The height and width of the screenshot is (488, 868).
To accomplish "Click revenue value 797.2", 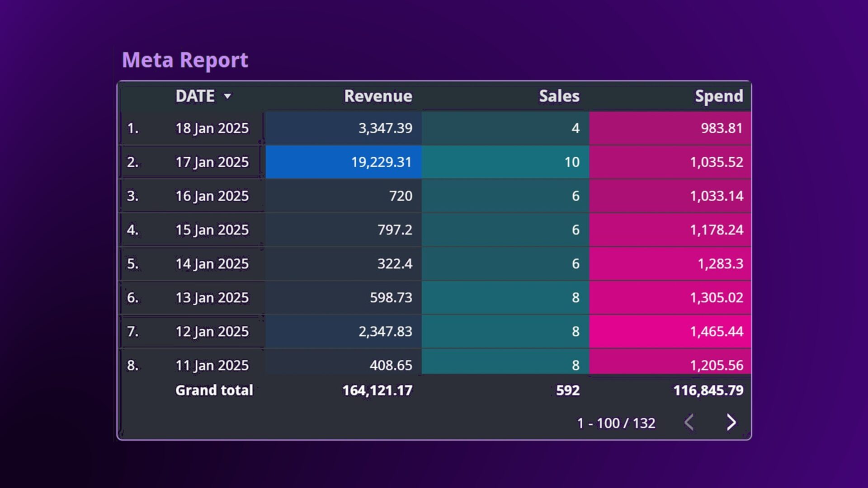I will [x=395, y=230].
